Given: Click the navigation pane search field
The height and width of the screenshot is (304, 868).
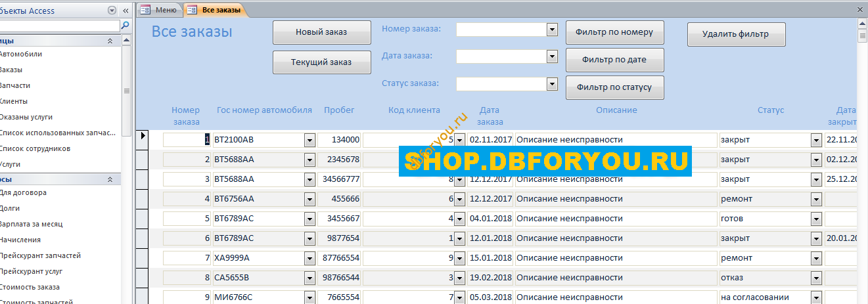Looking at the screenshot, I should pyautogui.click(x=60, y=26).
